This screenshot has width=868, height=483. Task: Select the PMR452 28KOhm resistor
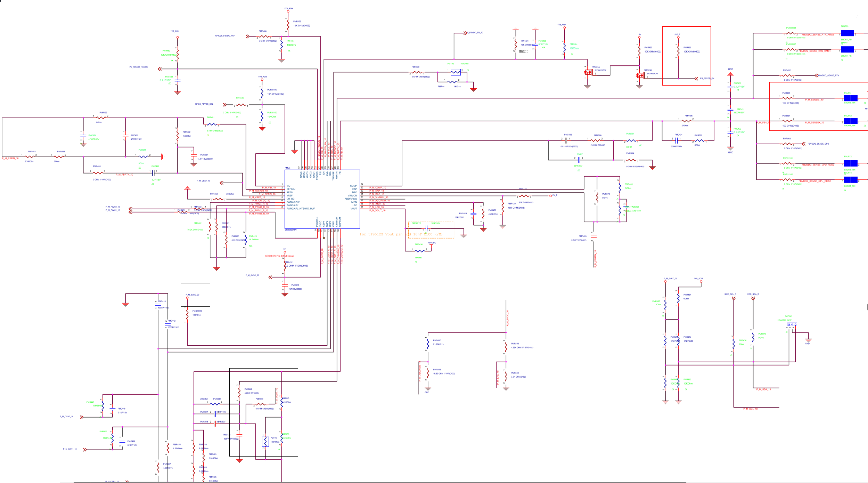pos(218,199)
